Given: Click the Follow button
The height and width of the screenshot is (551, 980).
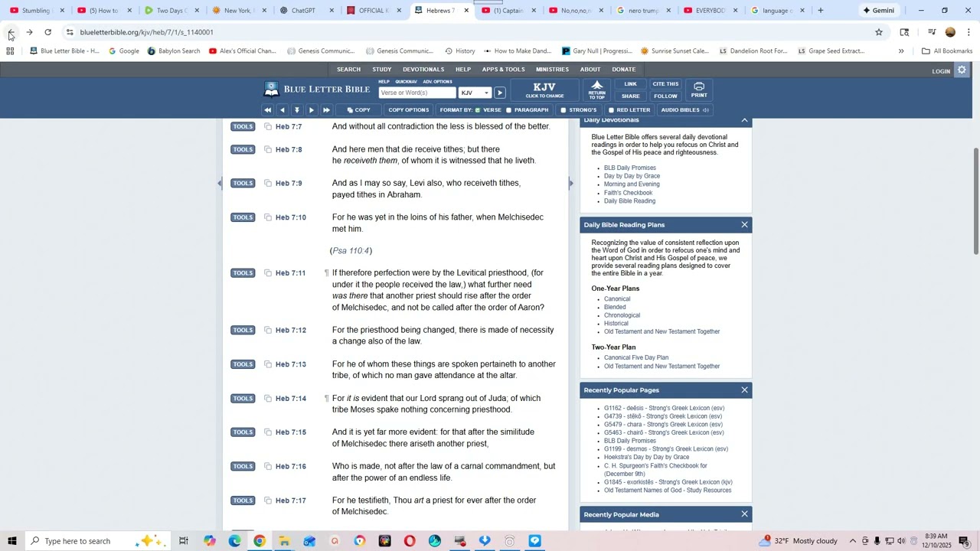Looking at the screenshot, I should (665, 96).
